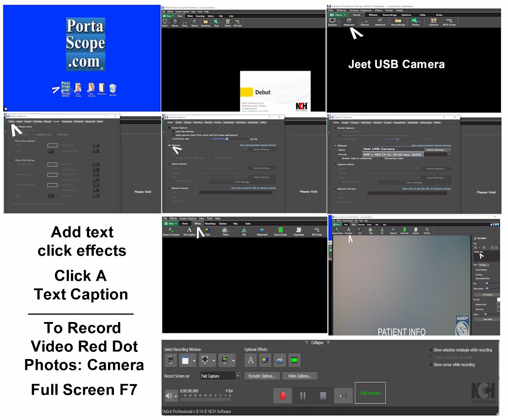Screen dimensions: 508x420
Task: Select the entire-screen recording window icon
Action: tap(171, 360)
